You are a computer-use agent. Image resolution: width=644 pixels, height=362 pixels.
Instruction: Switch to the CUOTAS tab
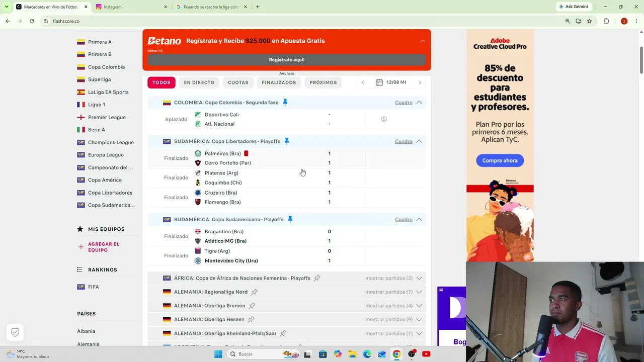coord(238,82)
